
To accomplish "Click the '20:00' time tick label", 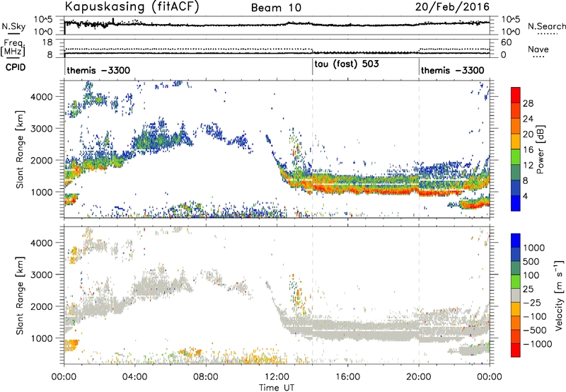I will (x=419, y=377).
